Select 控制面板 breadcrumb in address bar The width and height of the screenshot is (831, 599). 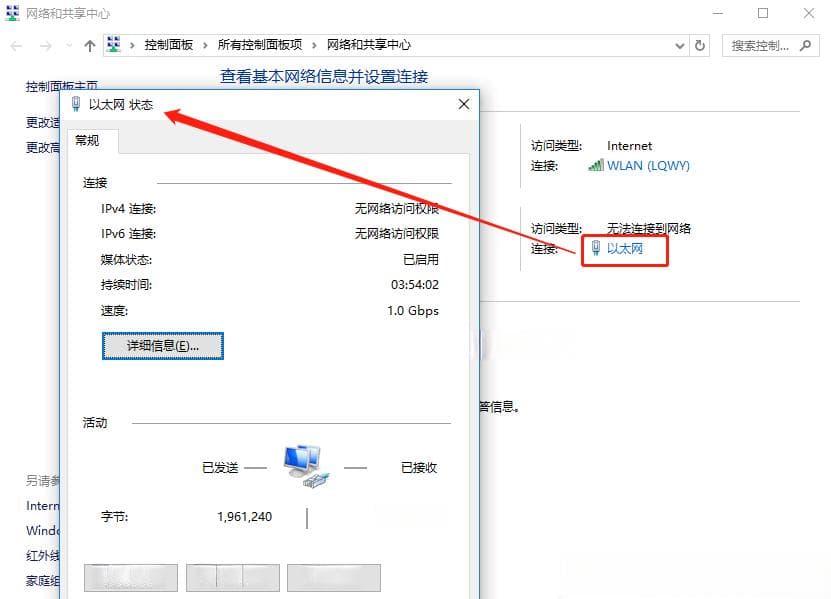click(x=169, y=45)
